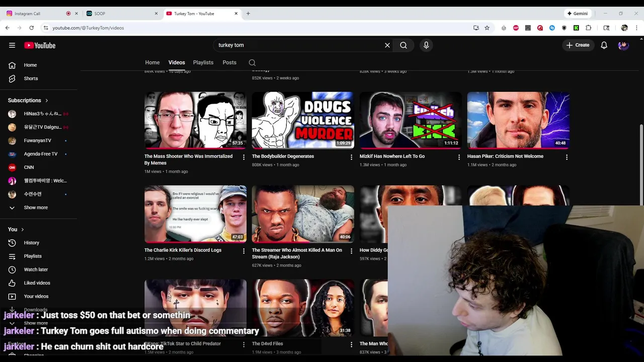The width and height of the screenshot is (644, 362).
Task: Open the Chrome profile avatar
Action: pyautogui.click(x=624, y=28)
